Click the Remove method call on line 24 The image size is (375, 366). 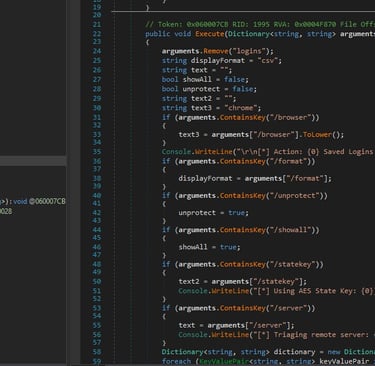pos(216,51)
